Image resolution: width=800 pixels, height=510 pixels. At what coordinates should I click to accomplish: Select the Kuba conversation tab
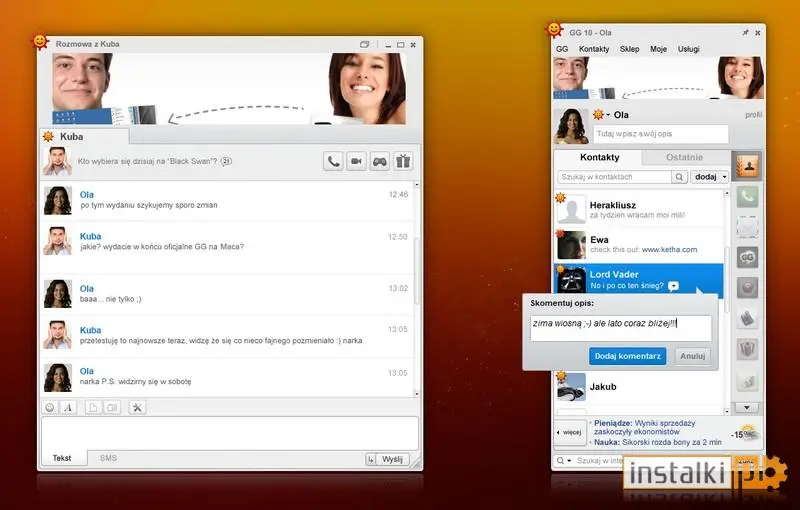point(84,137)
